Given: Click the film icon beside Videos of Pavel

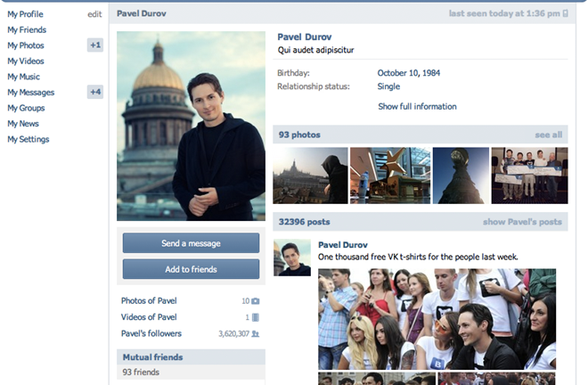Looking at the screenshot, I should tap(256, 317).
